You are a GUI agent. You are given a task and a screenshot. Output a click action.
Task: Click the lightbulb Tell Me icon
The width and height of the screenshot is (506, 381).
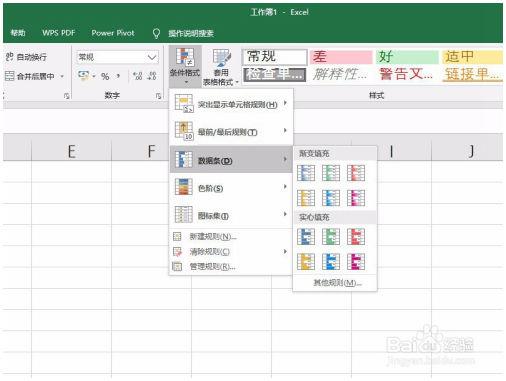(156, 33)
